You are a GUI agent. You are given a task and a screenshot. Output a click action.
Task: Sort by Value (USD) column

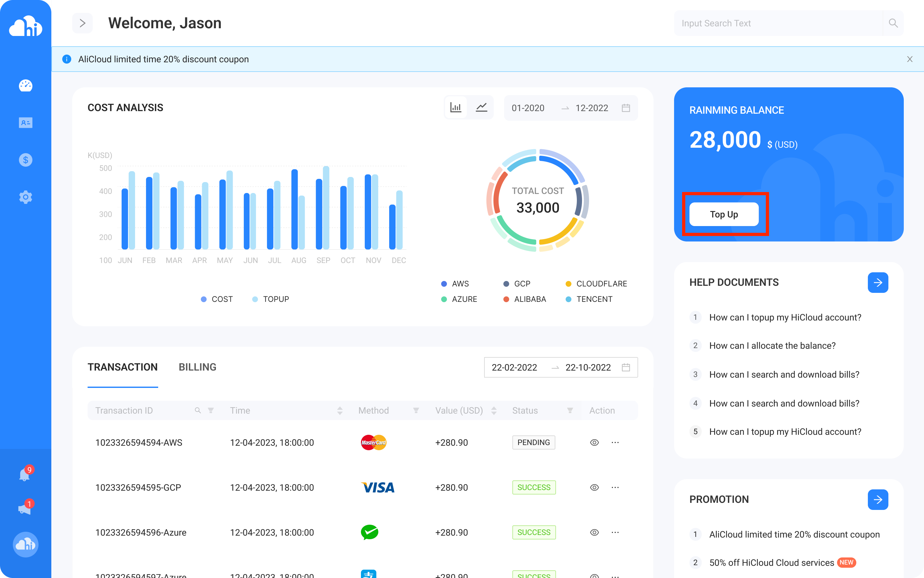point(494,411)
